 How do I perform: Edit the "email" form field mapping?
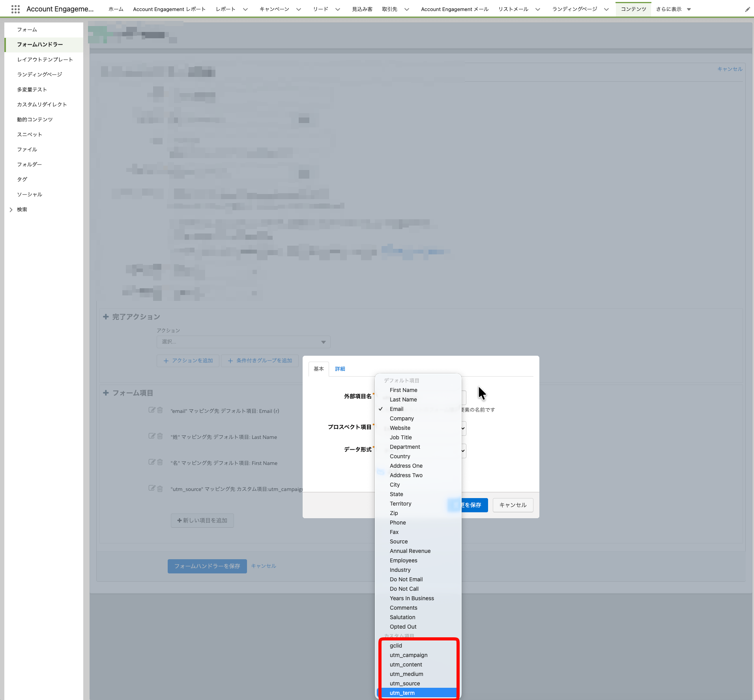(152, 410)
